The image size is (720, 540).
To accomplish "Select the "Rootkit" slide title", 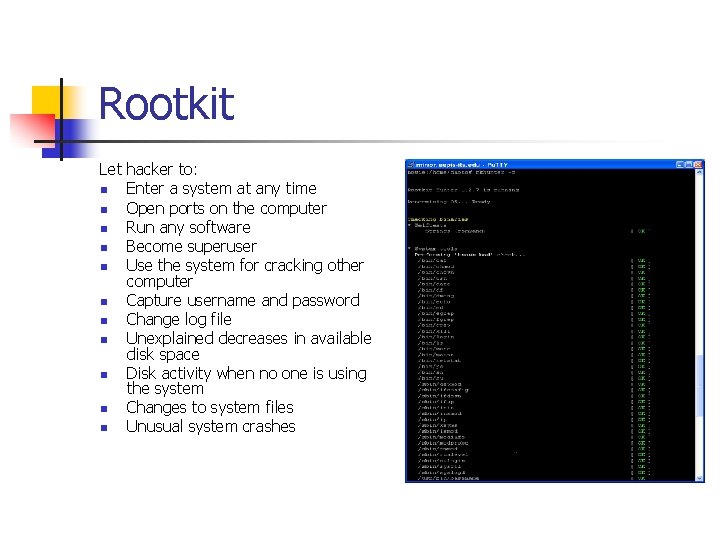I will tap(167, 104).
